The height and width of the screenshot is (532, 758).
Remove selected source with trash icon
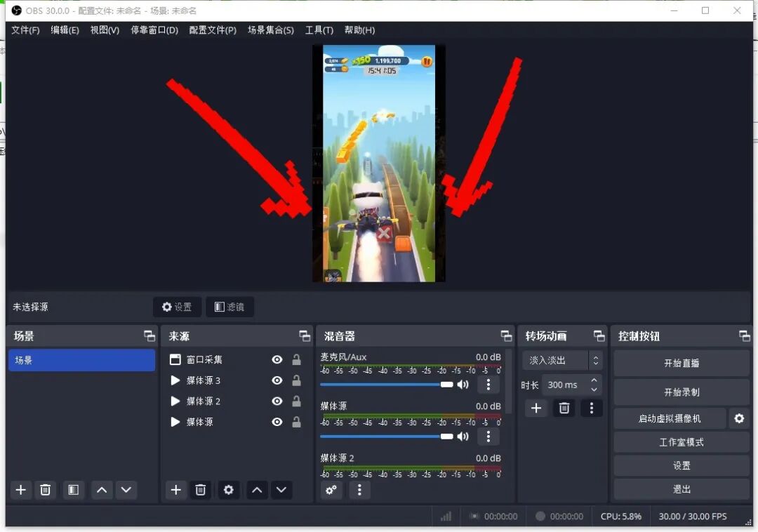pyautogui.click(x=200, y=490)
